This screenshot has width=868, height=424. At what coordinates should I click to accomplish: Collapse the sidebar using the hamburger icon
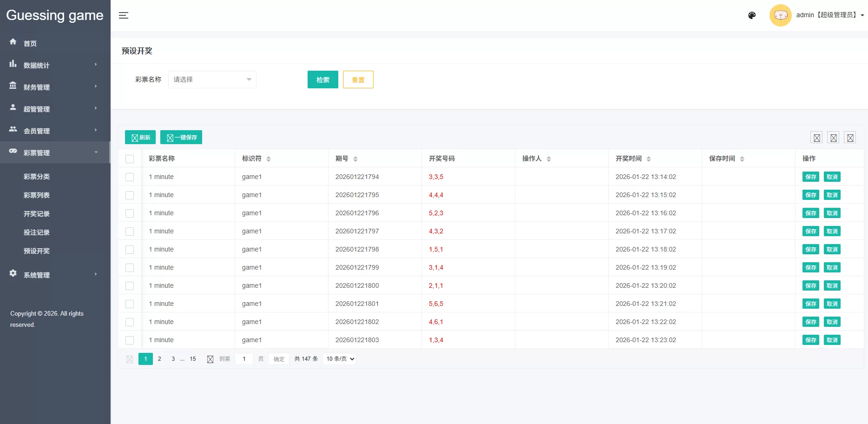tap(124, 15)
